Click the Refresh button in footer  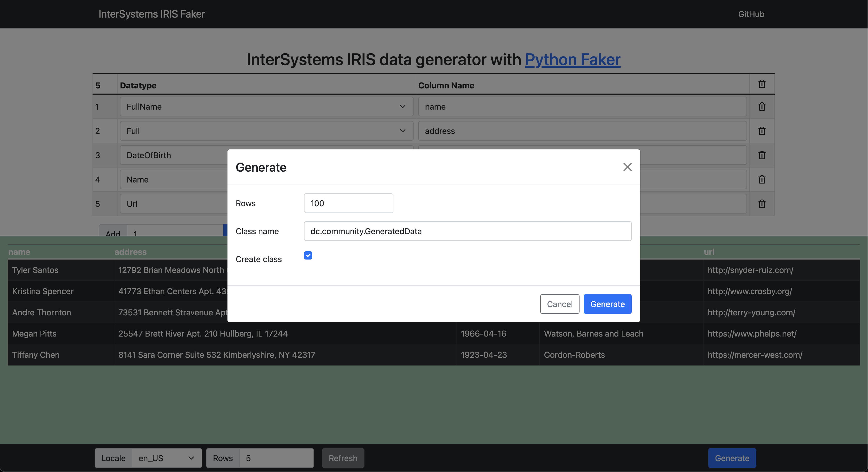point(343,458)
